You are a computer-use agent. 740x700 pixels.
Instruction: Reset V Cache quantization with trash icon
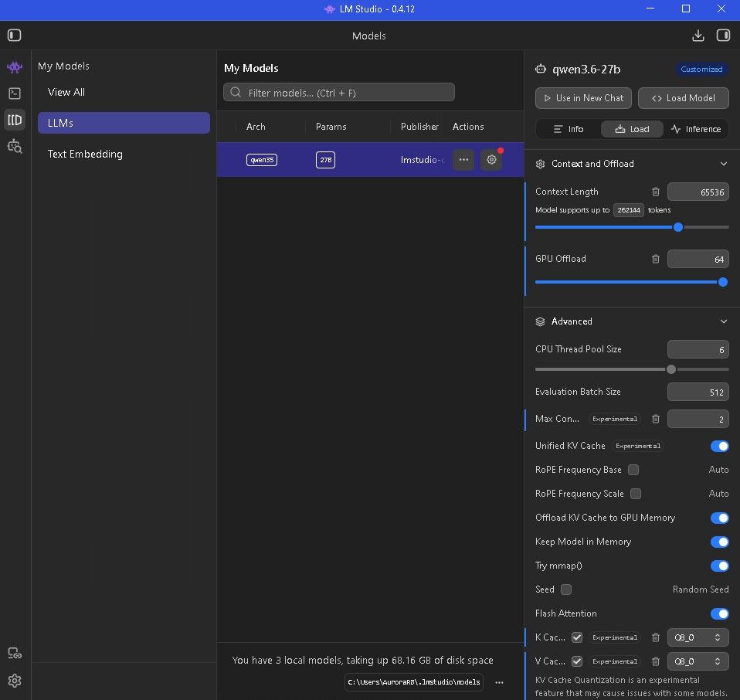pos(656,661)
